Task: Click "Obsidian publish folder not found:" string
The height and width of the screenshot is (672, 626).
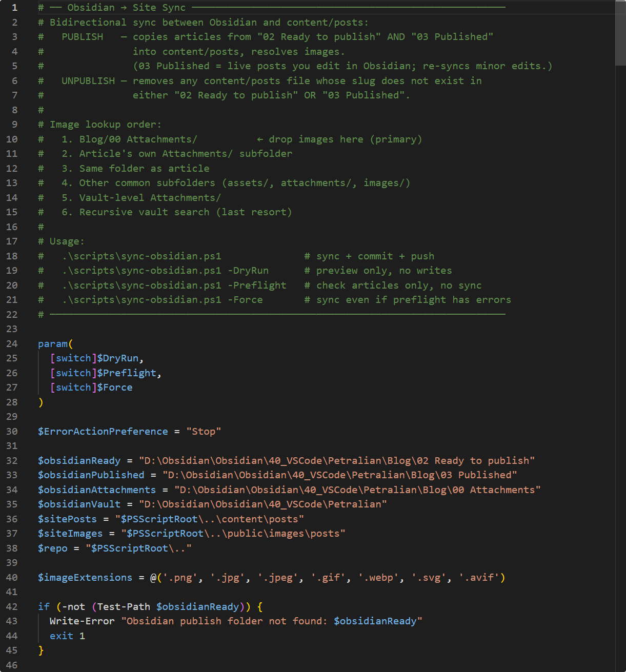Action: point(227,621)
